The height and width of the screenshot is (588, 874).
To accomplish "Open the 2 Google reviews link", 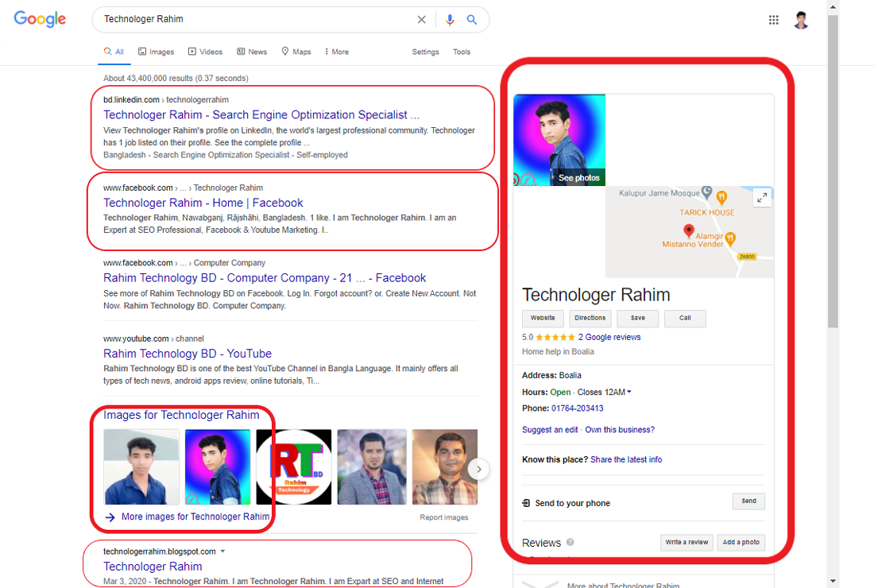I will pyautogui.click(x=609, y=337).
